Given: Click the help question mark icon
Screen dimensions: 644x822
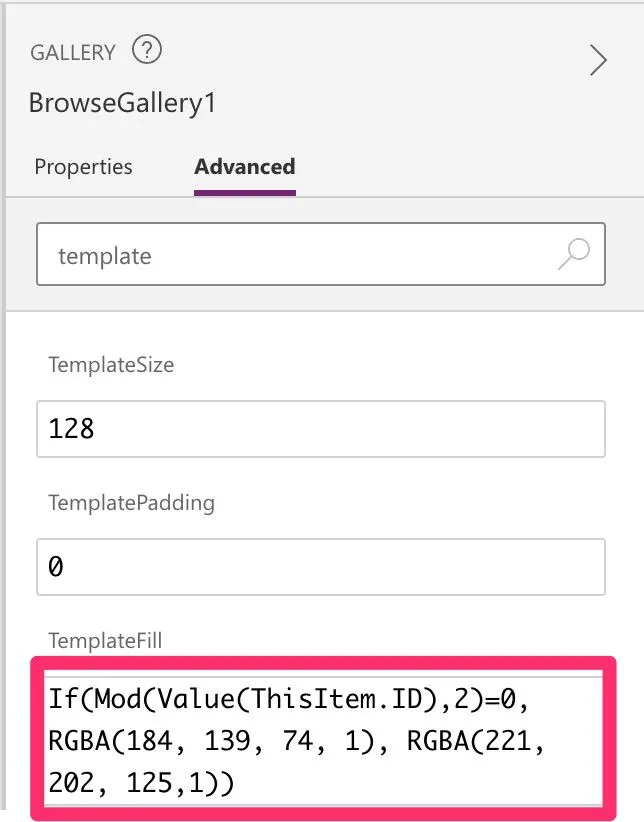Looking at the screenshot, I should (147, 50).
